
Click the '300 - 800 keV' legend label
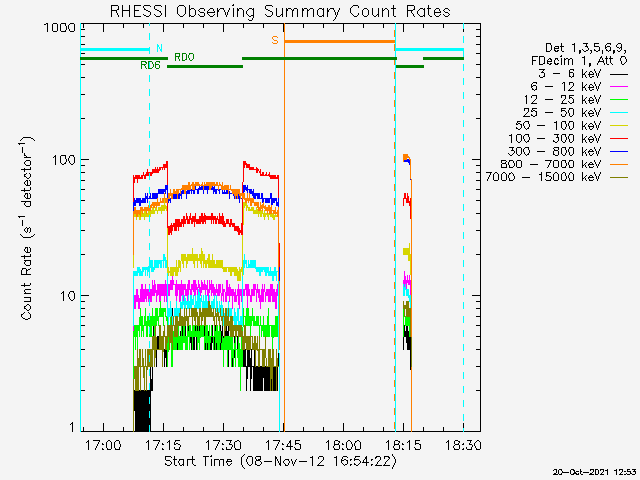pos(555,151)
